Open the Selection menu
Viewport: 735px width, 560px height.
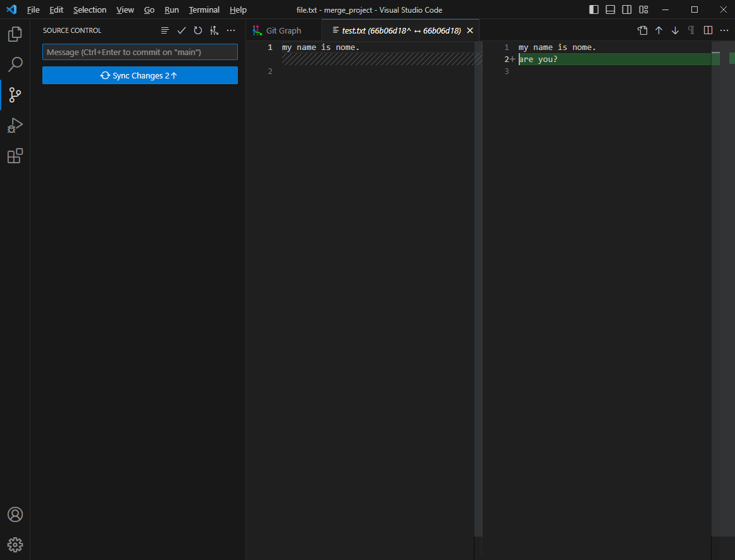pyautogui.click(x=90, y=10)
